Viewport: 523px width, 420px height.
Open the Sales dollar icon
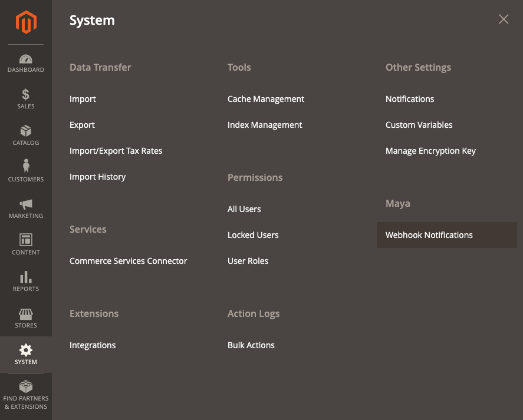(26, 95)
